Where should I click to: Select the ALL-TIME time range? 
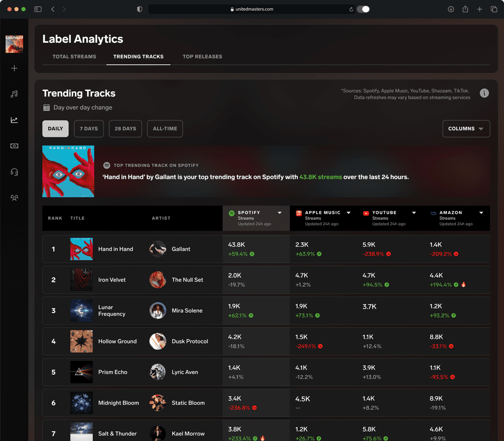click(165, 129)
